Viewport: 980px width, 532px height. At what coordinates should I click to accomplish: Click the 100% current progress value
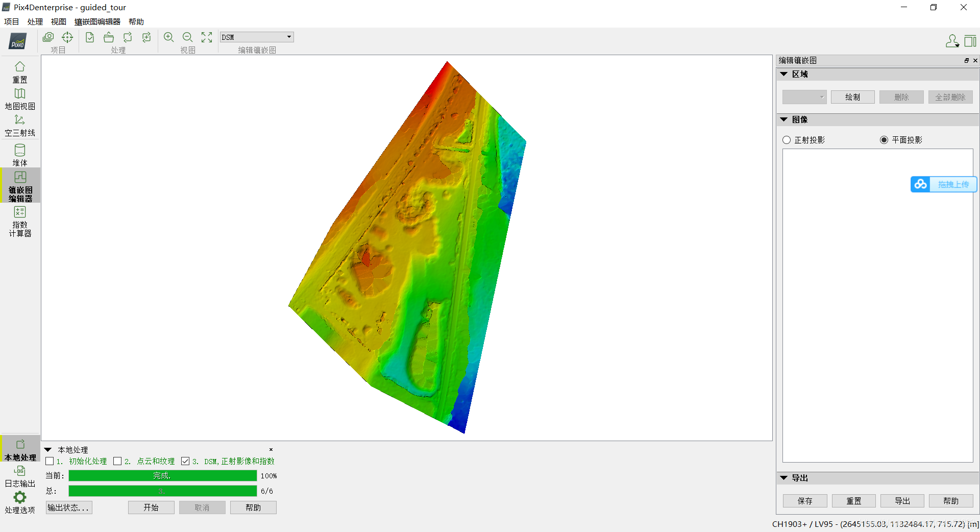[268, 476]
